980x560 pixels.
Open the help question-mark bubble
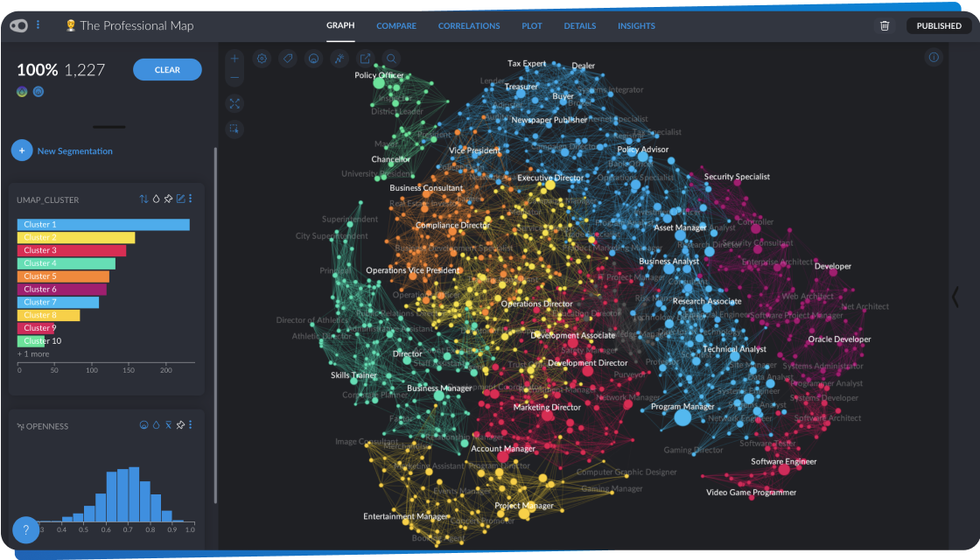24,529
